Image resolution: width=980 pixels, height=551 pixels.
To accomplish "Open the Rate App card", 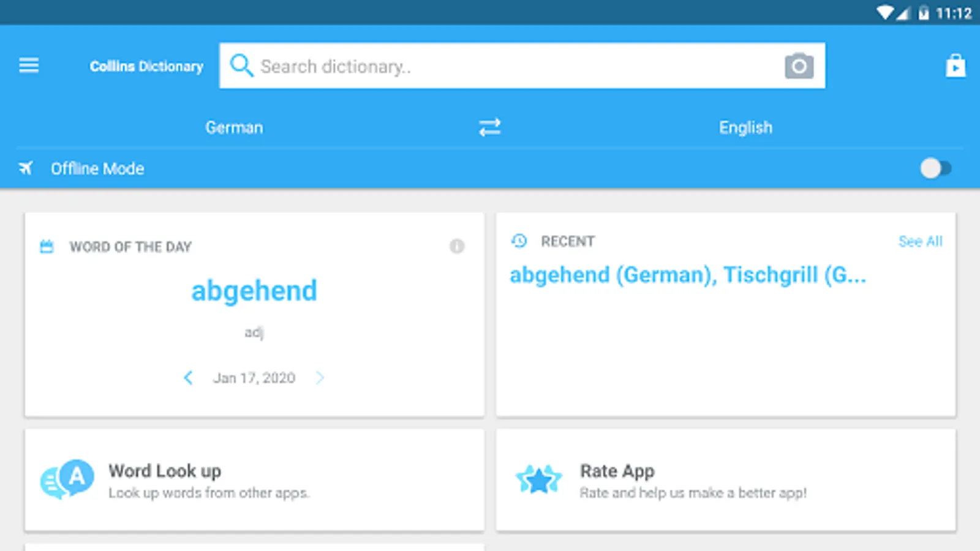I will point(726,479).
